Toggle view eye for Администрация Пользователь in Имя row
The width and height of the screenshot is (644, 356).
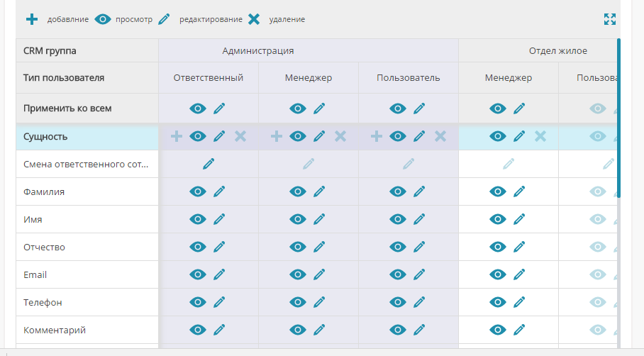[x=398, y=219]
